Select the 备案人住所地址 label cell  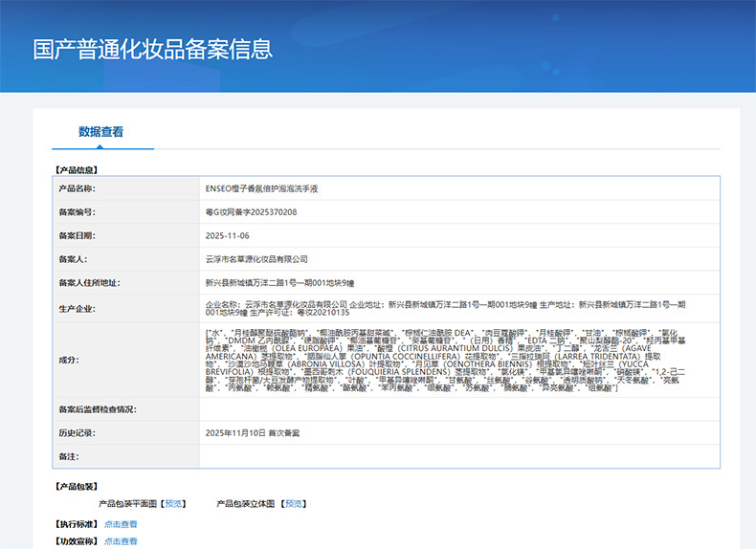coord(126,283)
